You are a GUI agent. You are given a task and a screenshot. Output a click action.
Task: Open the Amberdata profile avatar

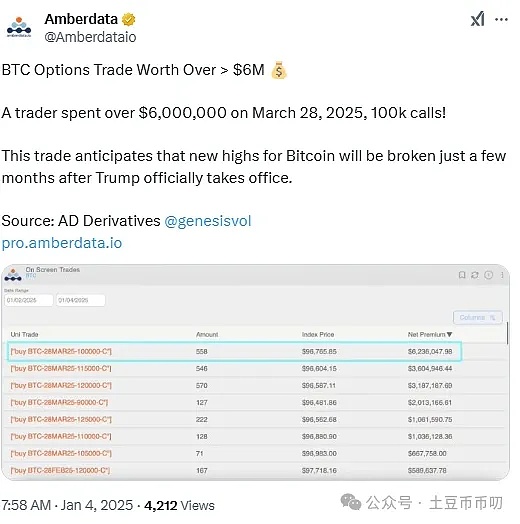click(19, 27)
